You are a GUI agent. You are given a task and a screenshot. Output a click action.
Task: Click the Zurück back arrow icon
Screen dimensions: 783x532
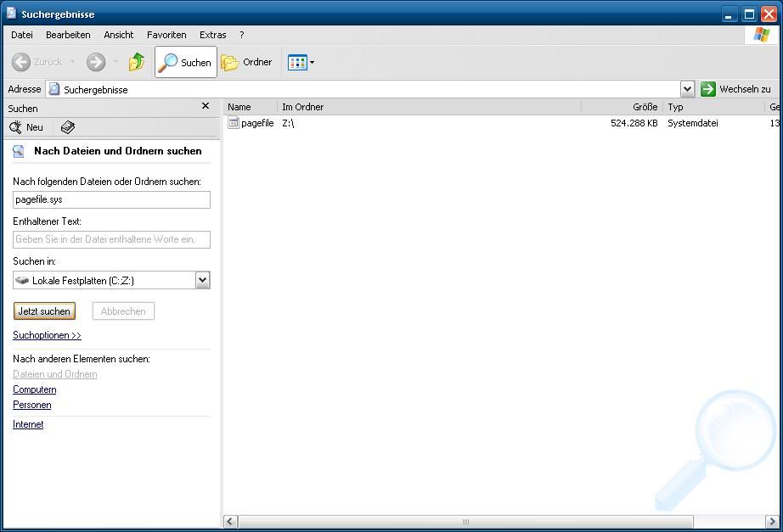click(21, 63)
